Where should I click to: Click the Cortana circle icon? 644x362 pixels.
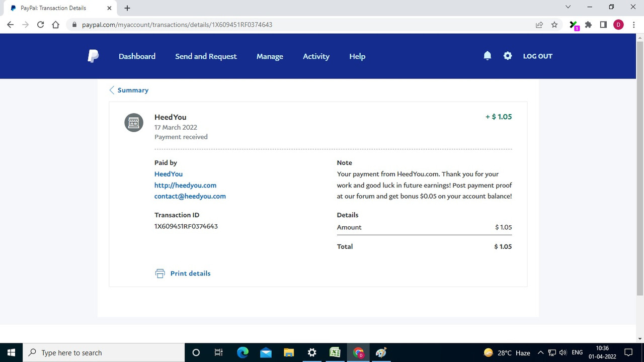coord(196,352)
